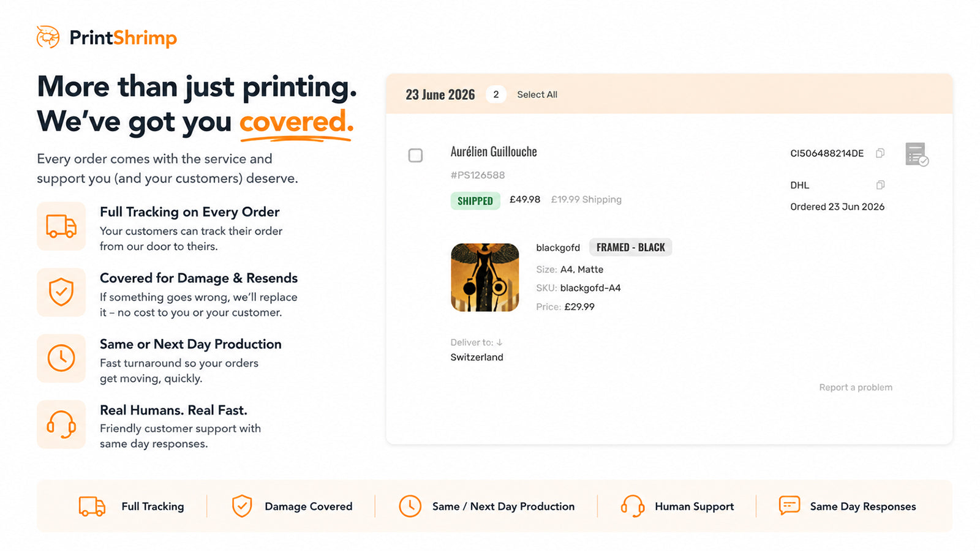Viewport: 980px width, 551px height.
Task: Copy tracking number CI506488214DE
Action: point(880,153)
